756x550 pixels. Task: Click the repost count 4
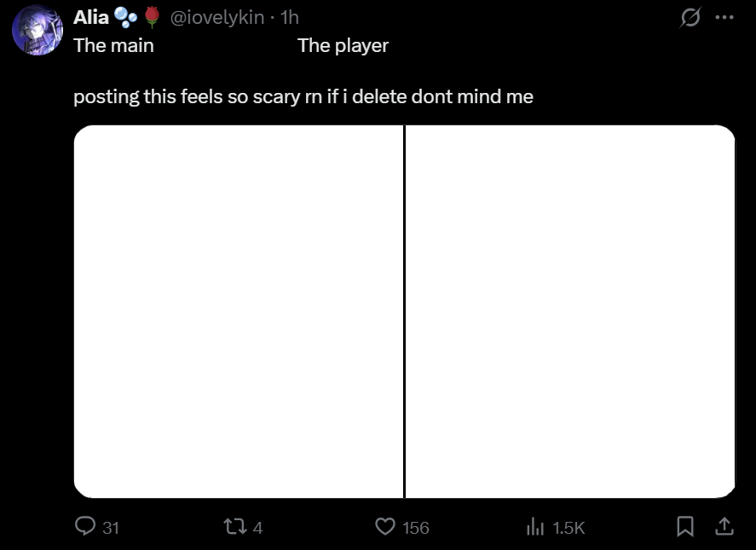(x=257, y=529)
